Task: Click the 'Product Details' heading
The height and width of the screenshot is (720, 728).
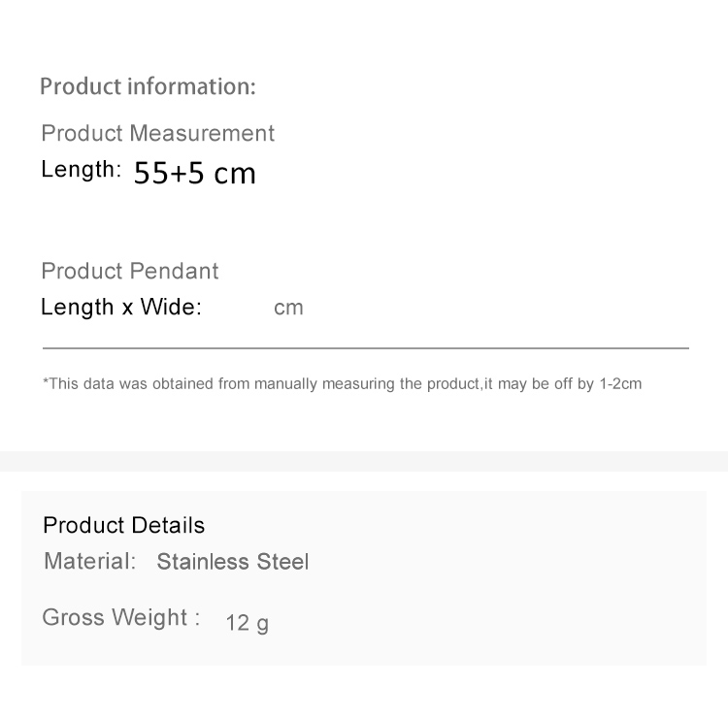Action: coord(124,526)
